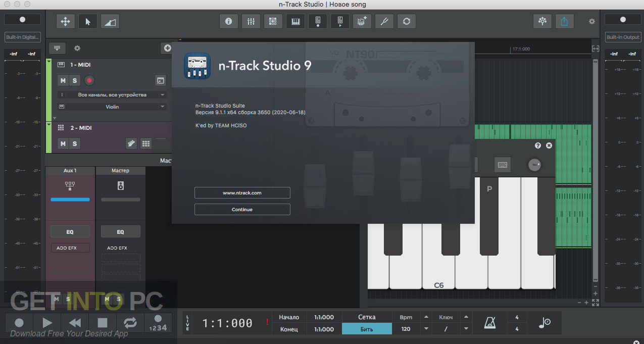
Task: Raise key with up arrow
Action: [466, 317]
